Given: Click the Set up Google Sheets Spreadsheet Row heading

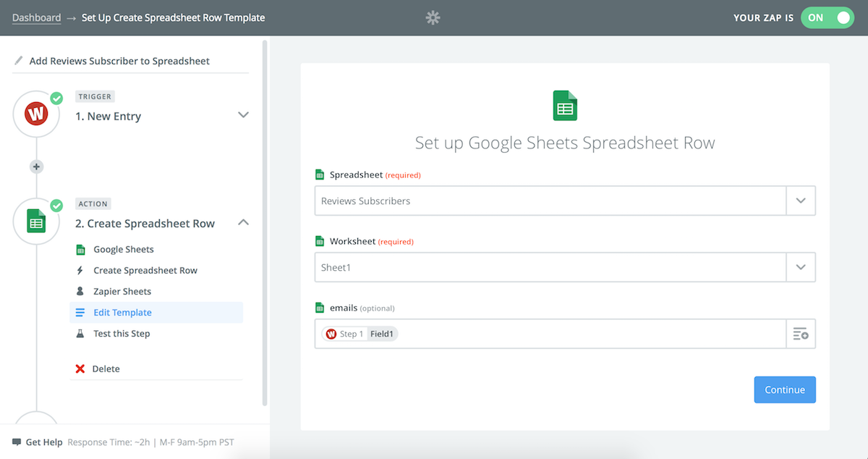Looking at the screenshot, I should click(565, 143).
